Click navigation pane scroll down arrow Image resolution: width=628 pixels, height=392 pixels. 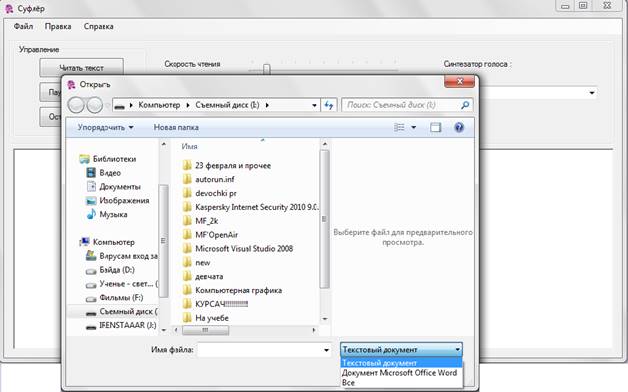(164, 330)
